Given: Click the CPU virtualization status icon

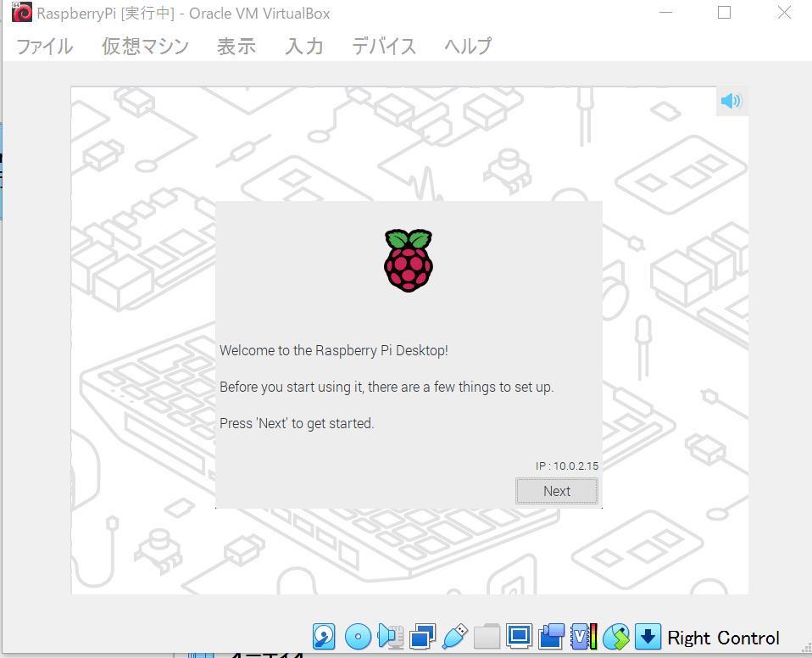Looking at the screenshot, I should click(584, 636).
